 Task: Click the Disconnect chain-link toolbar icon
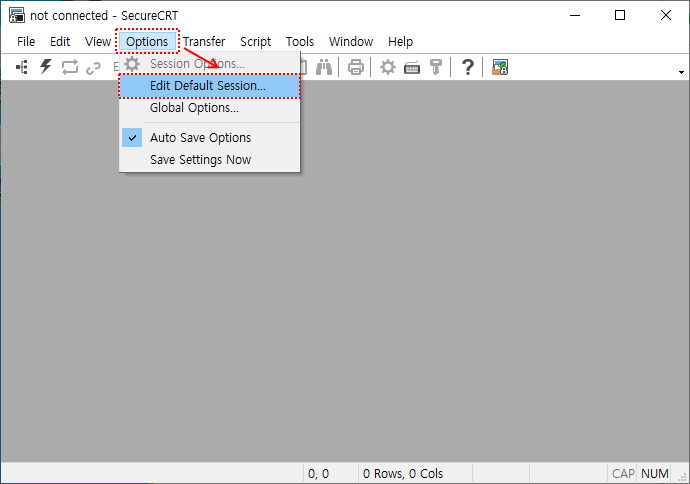point(93,68)
